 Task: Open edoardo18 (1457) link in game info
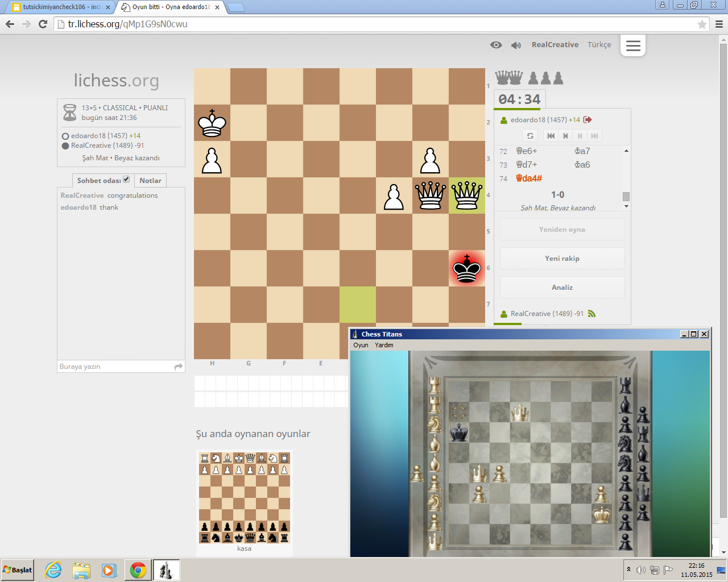tap(98, 136)
